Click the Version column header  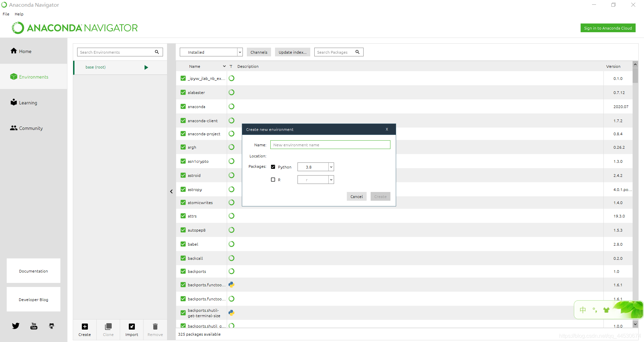[613, 66]
